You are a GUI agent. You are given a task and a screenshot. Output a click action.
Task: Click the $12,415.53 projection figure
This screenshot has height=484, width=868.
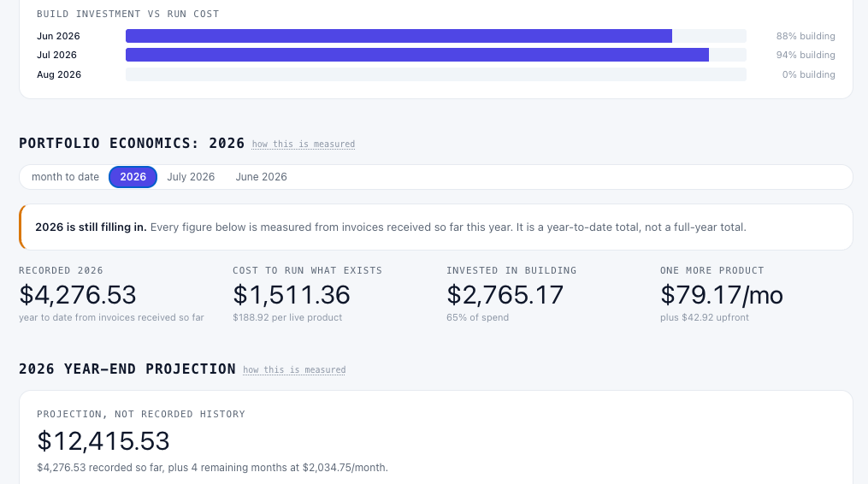tap(103, 440)
